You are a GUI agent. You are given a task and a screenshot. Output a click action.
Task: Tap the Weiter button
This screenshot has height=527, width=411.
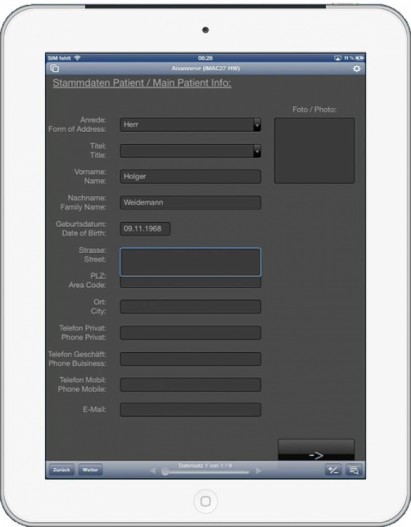[90, 470]
